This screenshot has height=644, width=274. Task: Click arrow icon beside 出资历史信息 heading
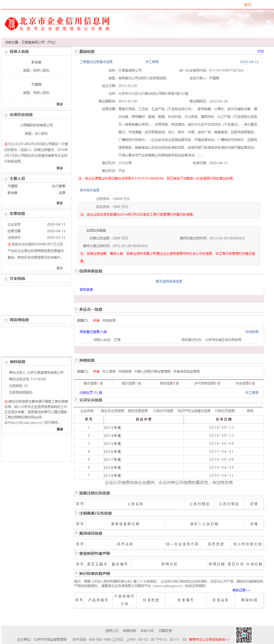click(x=6, y=115)
